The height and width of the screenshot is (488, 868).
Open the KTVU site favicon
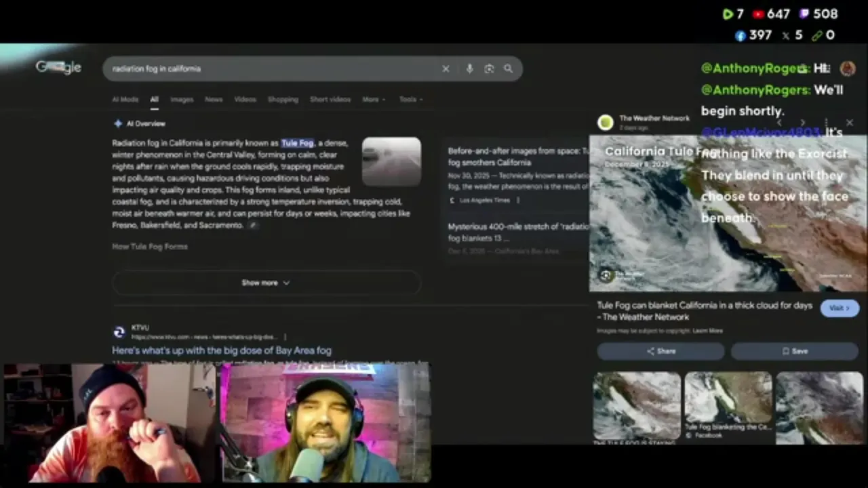pyautogui.click(x=119, y=331)
